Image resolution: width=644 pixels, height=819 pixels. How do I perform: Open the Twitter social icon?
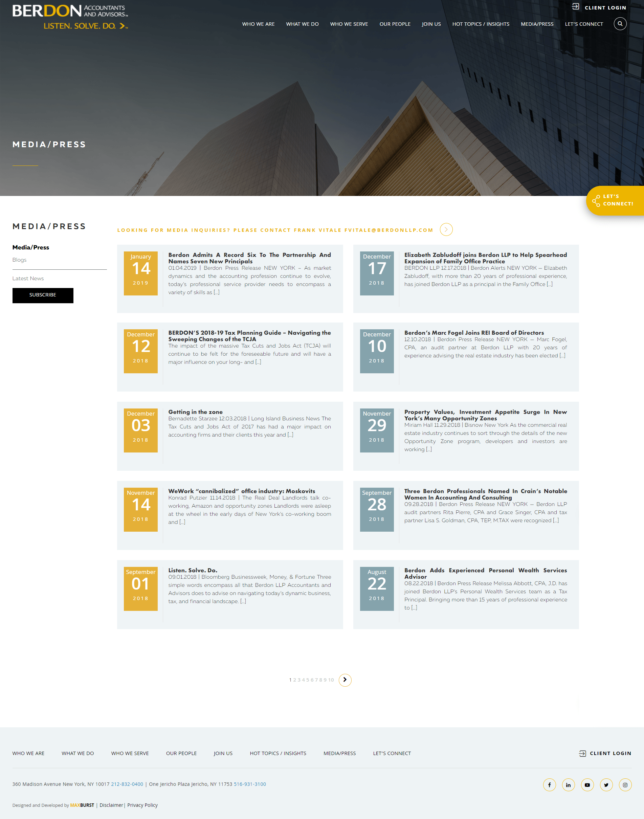(x=606, y=785)
